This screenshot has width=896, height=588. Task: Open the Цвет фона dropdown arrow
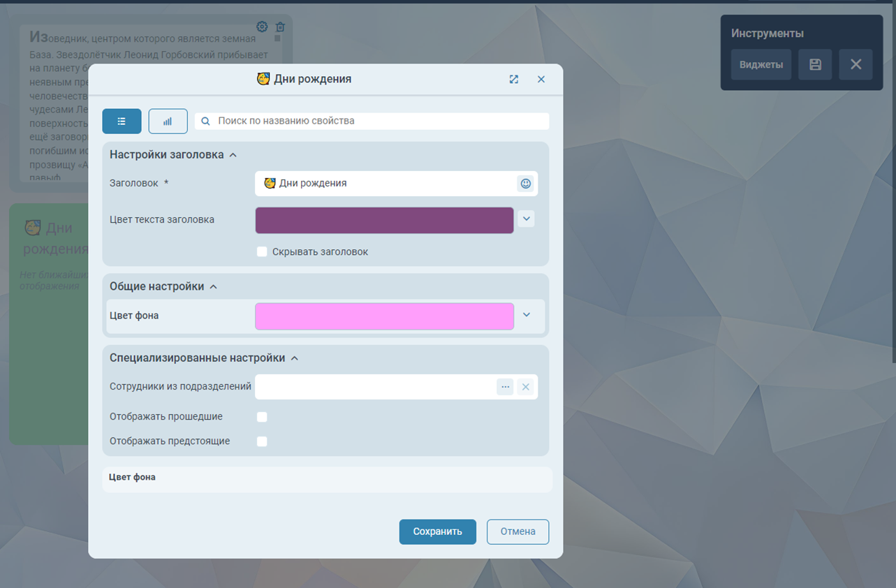pyautogui.click(x=527, y=315)
